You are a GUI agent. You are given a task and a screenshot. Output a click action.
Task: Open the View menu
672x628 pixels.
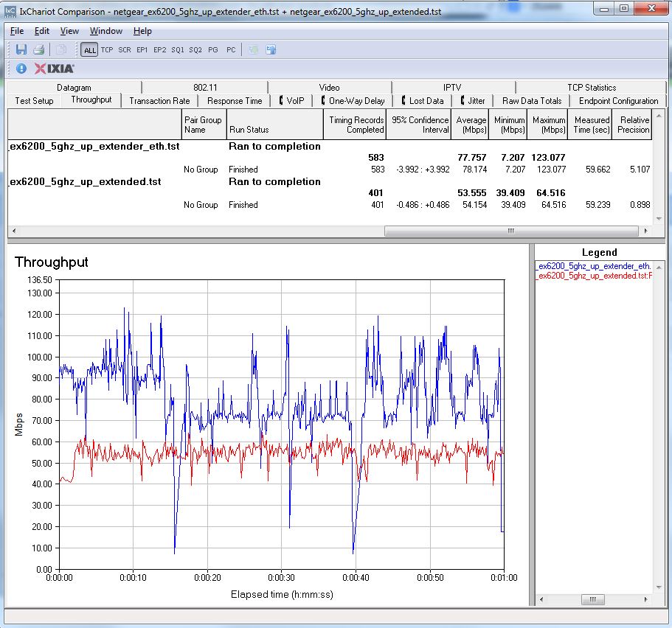(69, 31)
